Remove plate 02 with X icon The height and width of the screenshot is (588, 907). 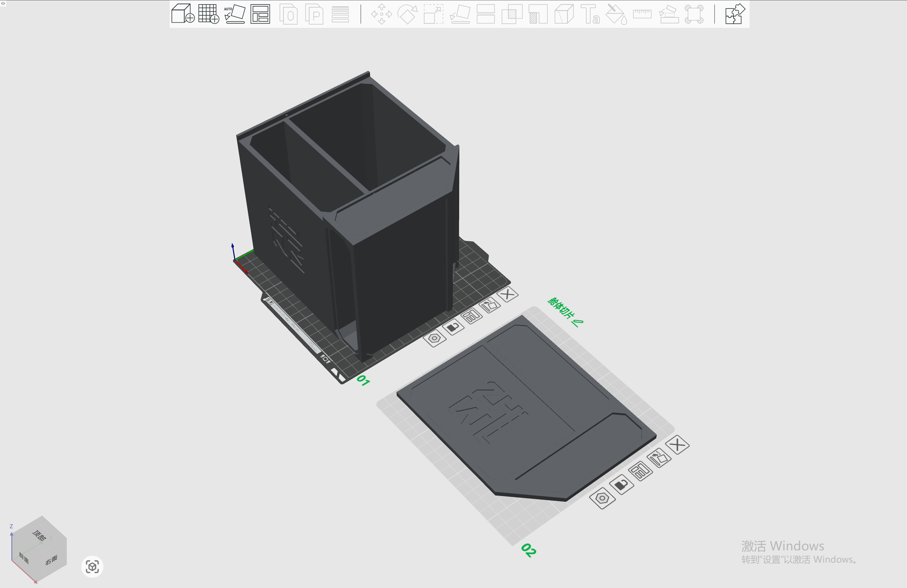[x=678, y=445]
